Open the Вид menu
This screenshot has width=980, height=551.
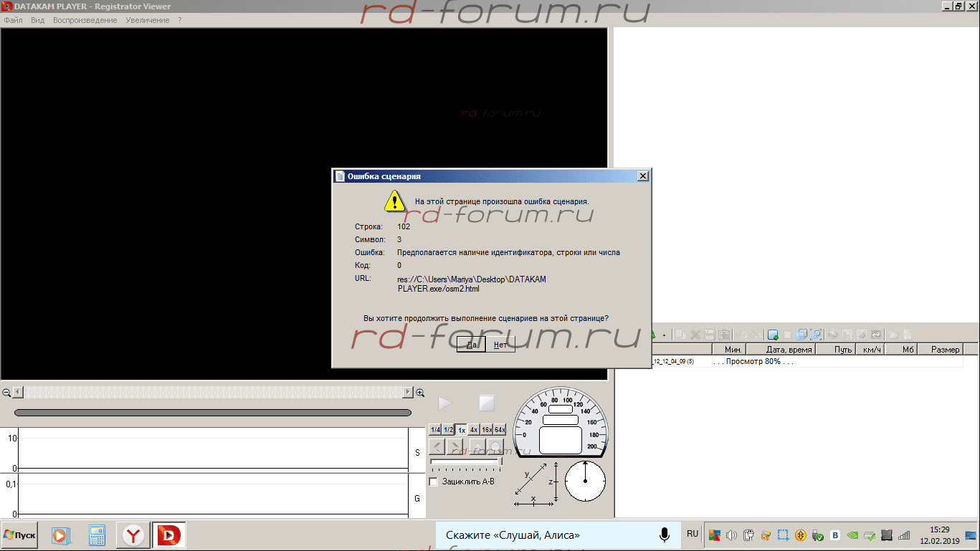coord(37,20)
